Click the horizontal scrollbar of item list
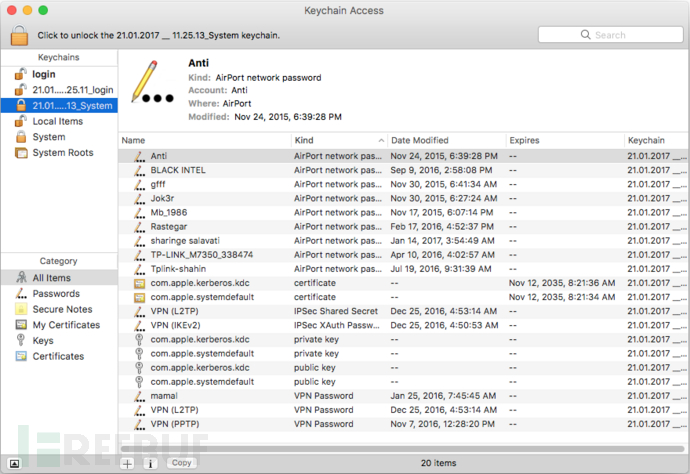The width and height of the screenshot is (690, 474). pyautogui.click(x=402, y=448)
